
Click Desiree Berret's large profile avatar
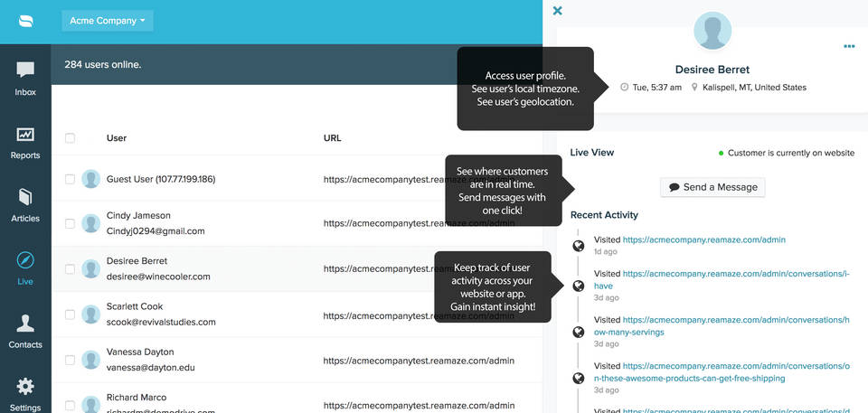(x=712, y=31)
